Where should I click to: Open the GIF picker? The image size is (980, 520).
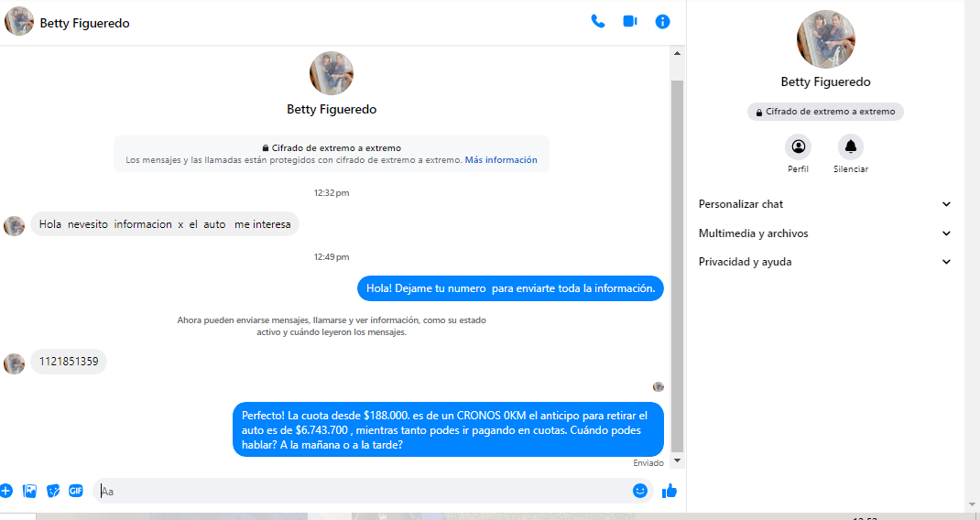[76, 491]
